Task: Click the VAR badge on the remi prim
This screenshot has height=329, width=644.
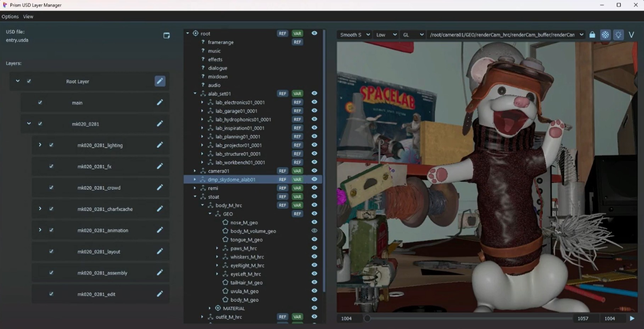Action: pos(297,188)
